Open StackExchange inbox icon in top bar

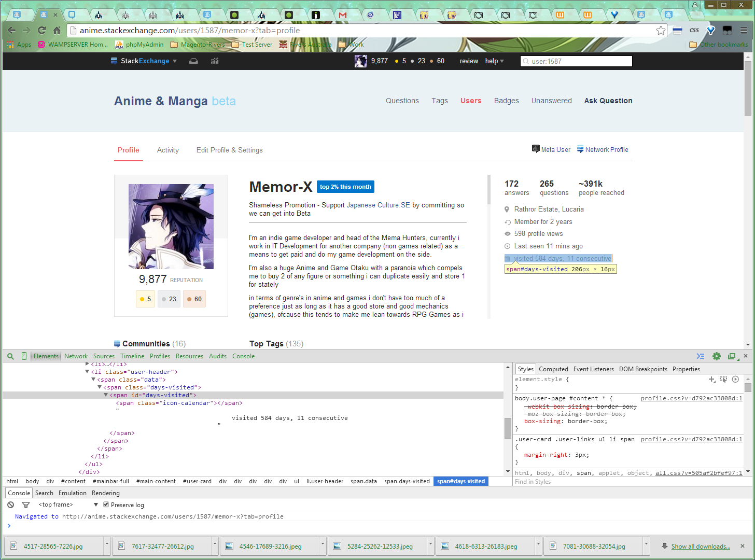click(x=193, y=61)
